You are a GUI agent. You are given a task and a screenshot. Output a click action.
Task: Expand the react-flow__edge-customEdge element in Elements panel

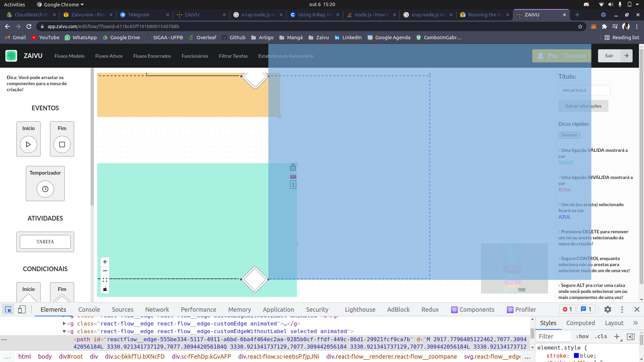coord(63,323)
